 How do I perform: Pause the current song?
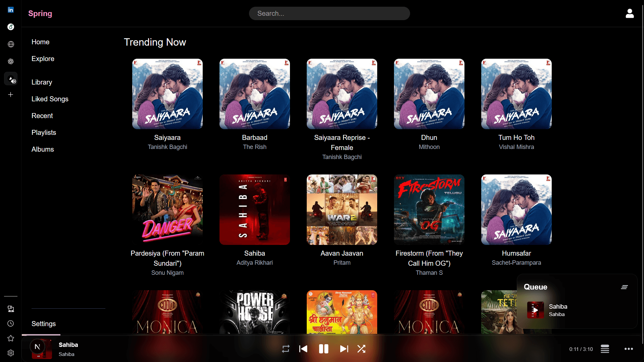click(x=324, y=349)
